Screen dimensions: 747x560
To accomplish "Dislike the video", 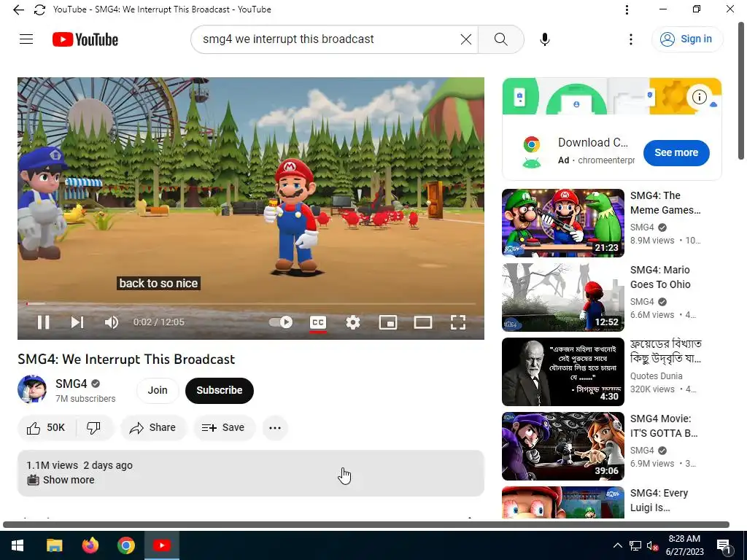I will tap(94, 427).
